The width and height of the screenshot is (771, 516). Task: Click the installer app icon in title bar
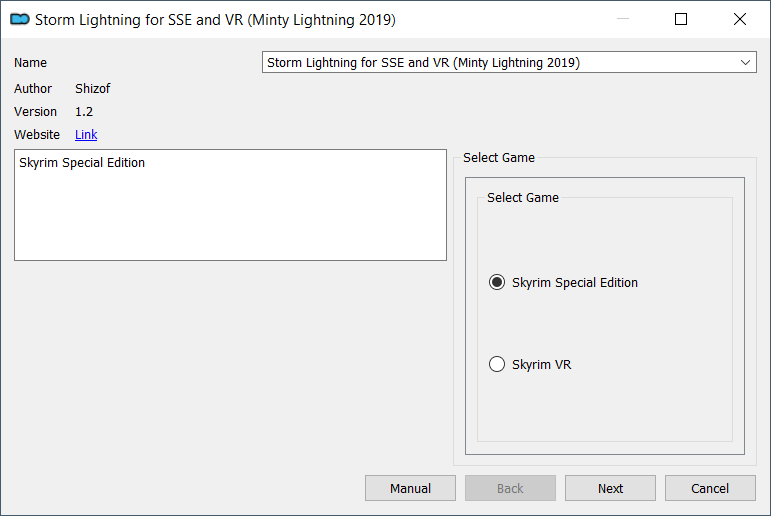tap(20, 19)
